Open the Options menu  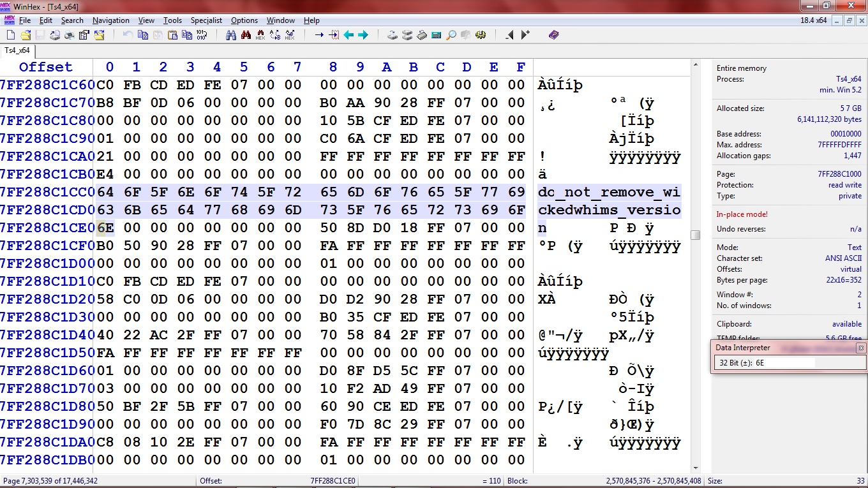(x=244, y=20)
